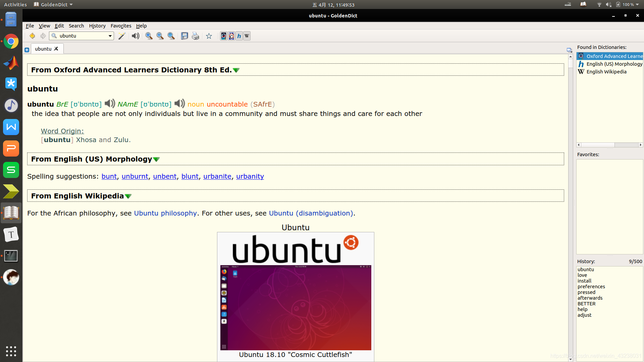Open the File menu
644x362 pixels.
(30, 26)
